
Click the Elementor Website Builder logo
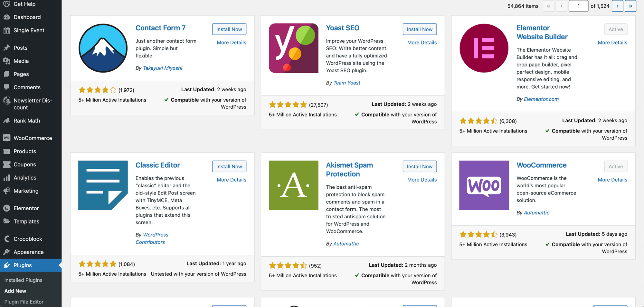[x=484, y=48]
